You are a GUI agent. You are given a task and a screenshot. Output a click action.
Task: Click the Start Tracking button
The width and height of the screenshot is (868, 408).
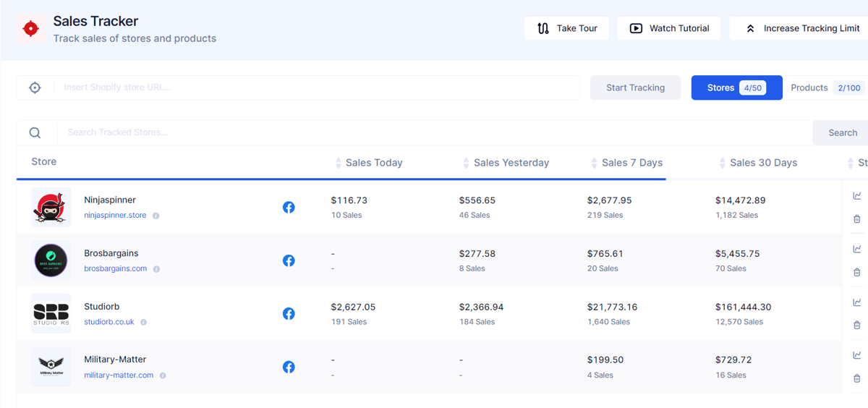tap(635, 88)
